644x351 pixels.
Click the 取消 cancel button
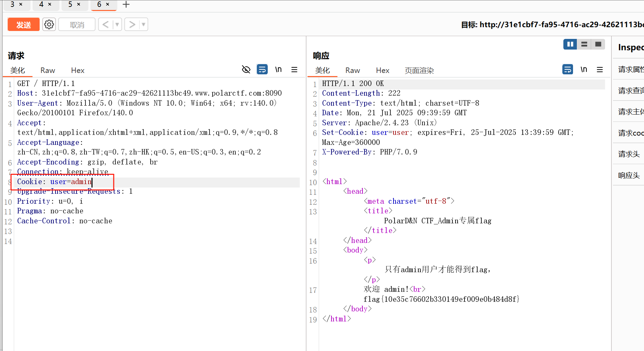point(77,24)
